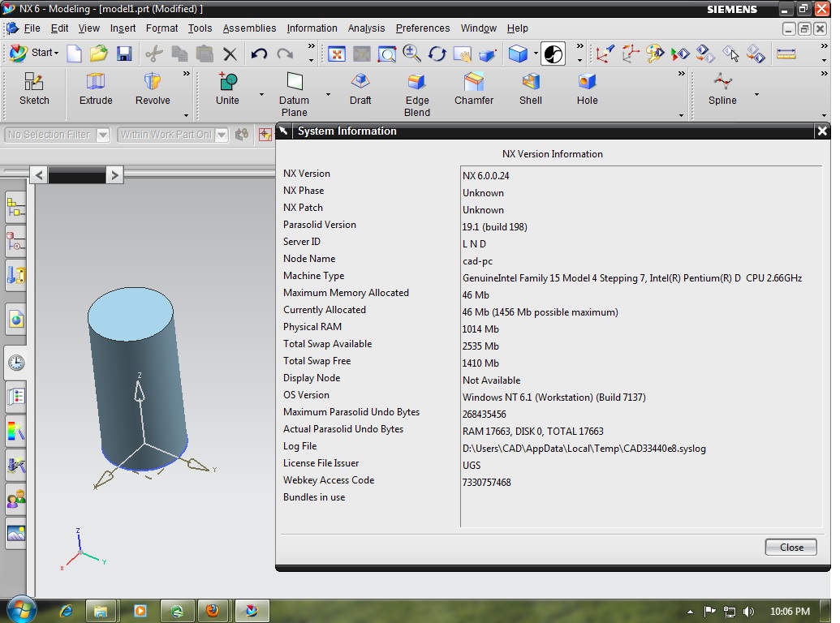This screenshot has height=623, width=840.
Task: Open the Roles people icon in resource bar
Action: [x=16, y=500]
